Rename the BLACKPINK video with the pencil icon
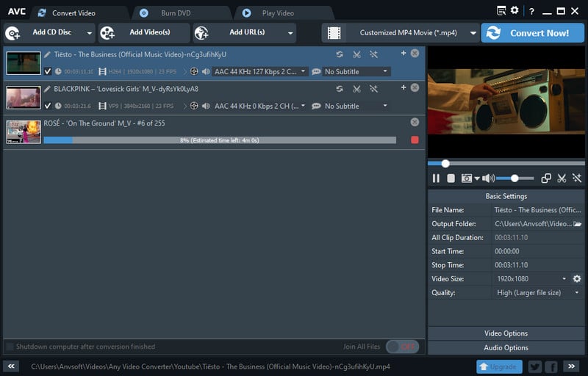Image resolution: width=588 pixels, height=376 pixels. pyautogui.click(x=47, y=89)
